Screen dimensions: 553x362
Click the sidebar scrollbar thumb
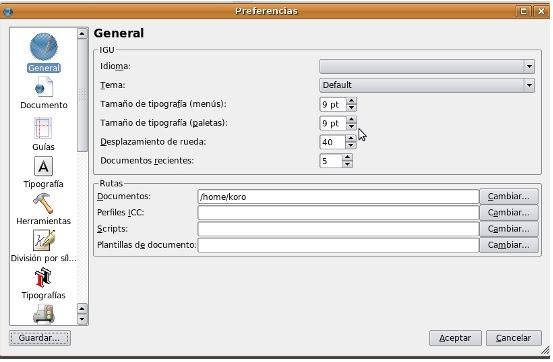click(82, 95)
